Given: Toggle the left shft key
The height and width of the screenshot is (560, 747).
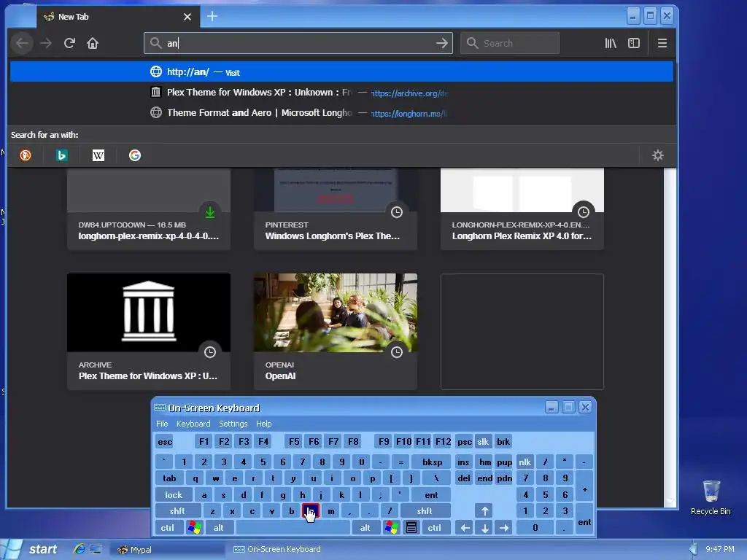Looking at the screenshot, I should (x=177, y=511).
